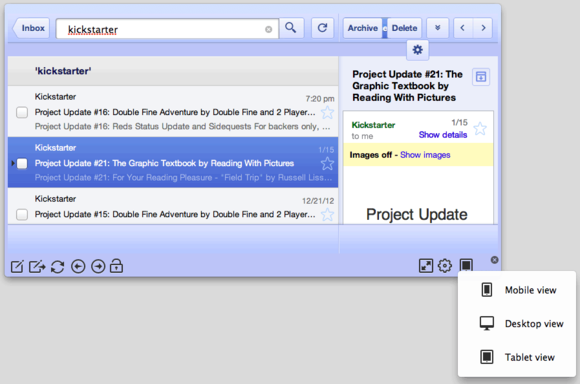The width and height of the screenshot is (580, 384).
Task: Tick the checkbox for Project Update #21
Action: pyautogui.click(x=22, y=164)
